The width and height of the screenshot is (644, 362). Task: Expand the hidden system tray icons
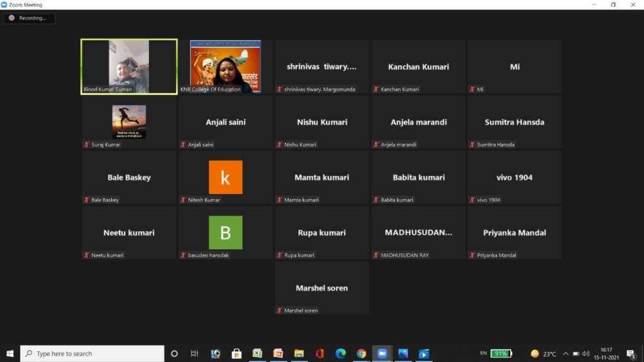[x=565, y=353]
